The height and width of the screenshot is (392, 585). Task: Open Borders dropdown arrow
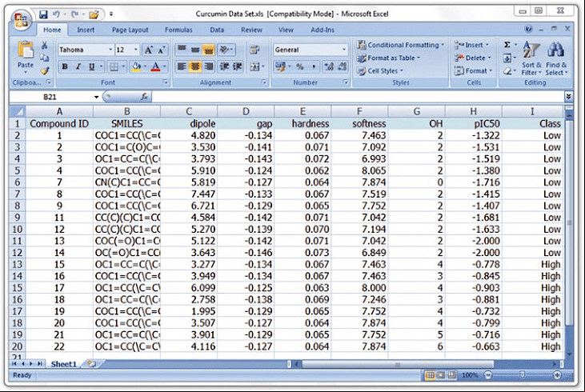(123, 66)
